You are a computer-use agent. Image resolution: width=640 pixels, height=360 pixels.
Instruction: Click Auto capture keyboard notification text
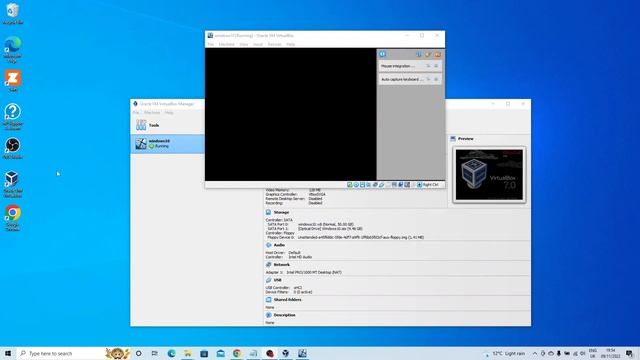tap(402, 79)
